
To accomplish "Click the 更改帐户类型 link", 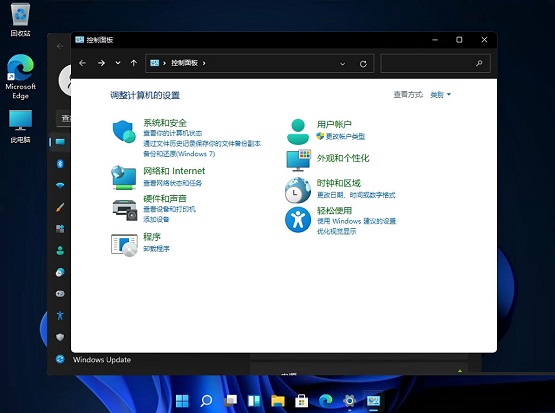I will 345,136.
